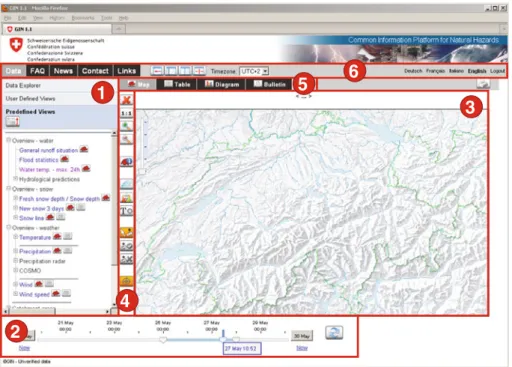Open the FAQ menu item
The image size is (512, 367).
click(x=37, y=71)
